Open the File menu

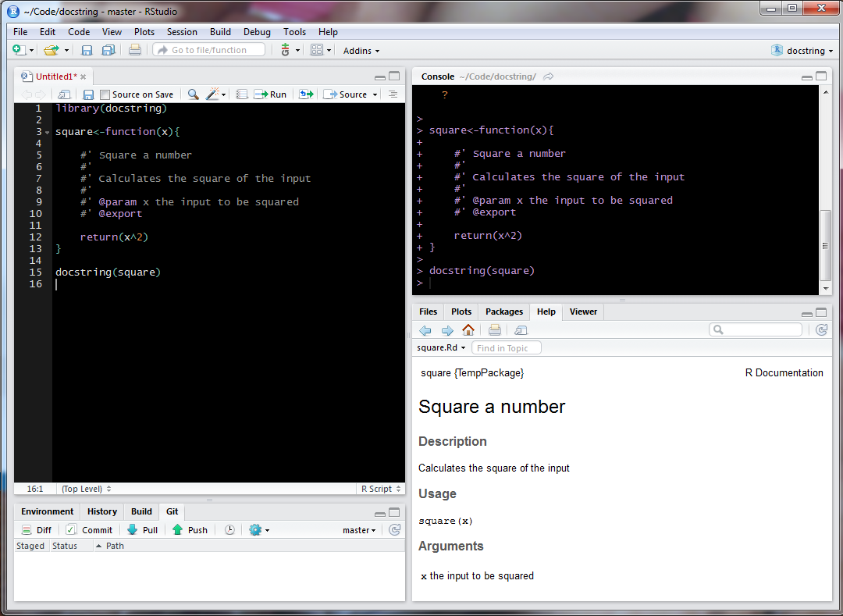point(20,32)
